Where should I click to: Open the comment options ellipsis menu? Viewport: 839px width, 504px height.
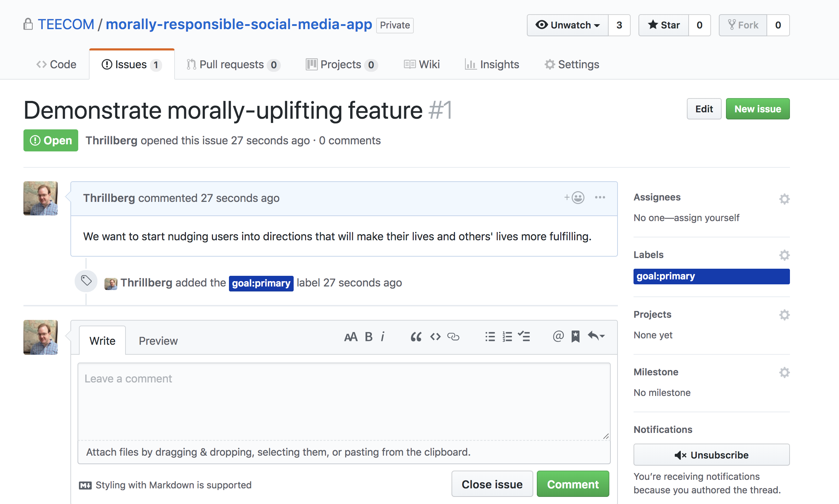pos(600,197)
